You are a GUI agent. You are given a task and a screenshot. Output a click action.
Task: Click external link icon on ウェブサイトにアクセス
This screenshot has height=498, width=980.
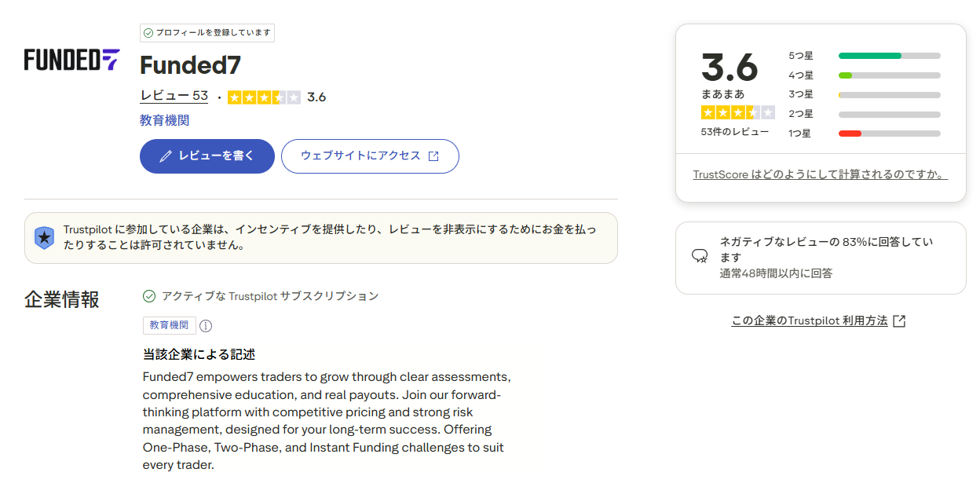(x=433, y=156)
